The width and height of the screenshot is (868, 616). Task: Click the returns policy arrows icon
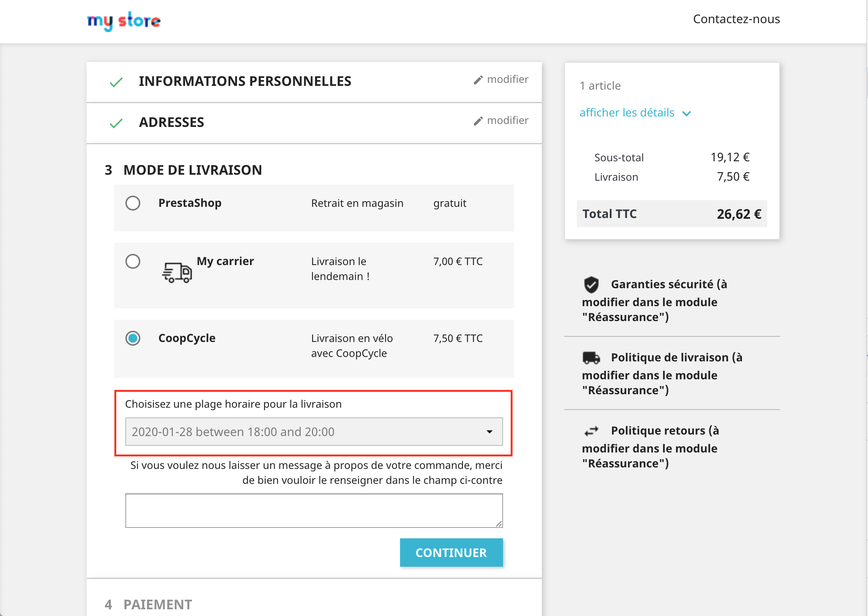590,431
